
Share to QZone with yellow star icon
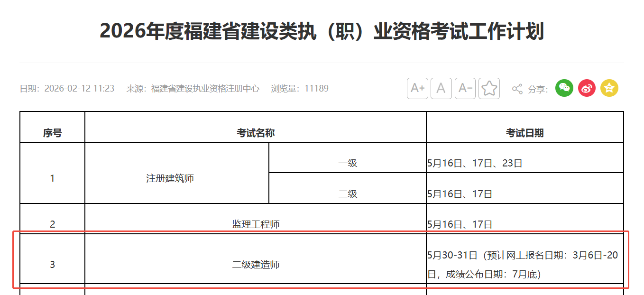tap(609, 88)
